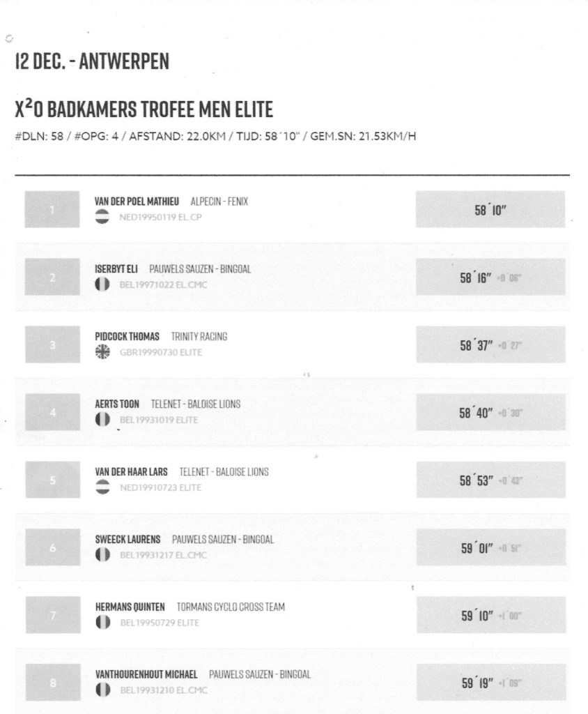Image resolution: width=588 pixels, height=714 pixels.
Task: Click the Belgian flag under Vanthourenhout Michael
Action: [x=102, y=690]
